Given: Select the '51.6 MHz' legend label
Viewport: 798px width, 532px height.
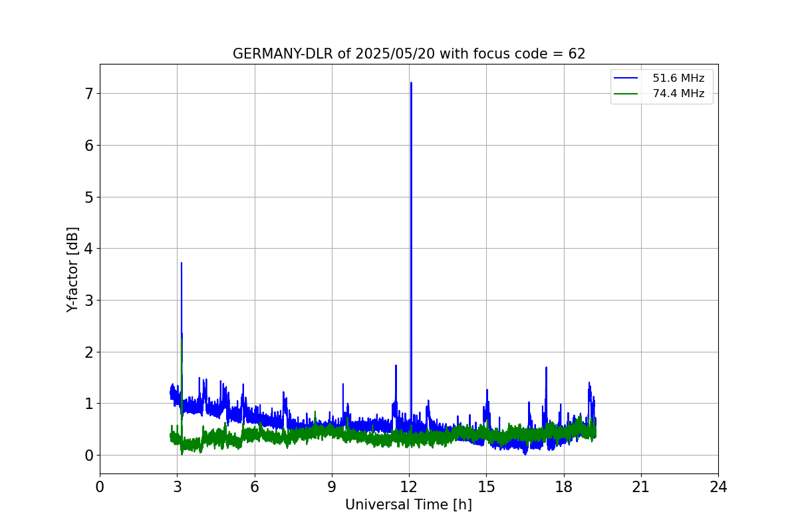Looking at the screenshot, I should [678, 78].
